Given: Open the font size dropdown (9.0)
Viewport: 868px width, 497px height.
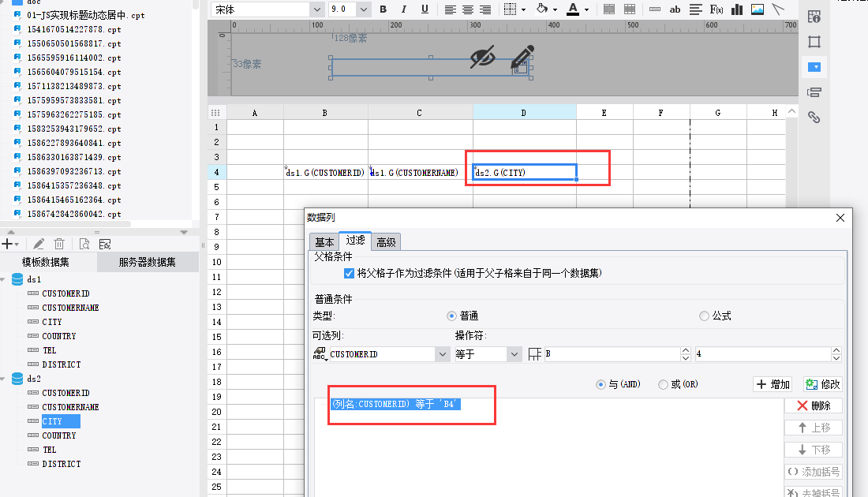Looking at the screenshot, I should click(x=363, y=9).
